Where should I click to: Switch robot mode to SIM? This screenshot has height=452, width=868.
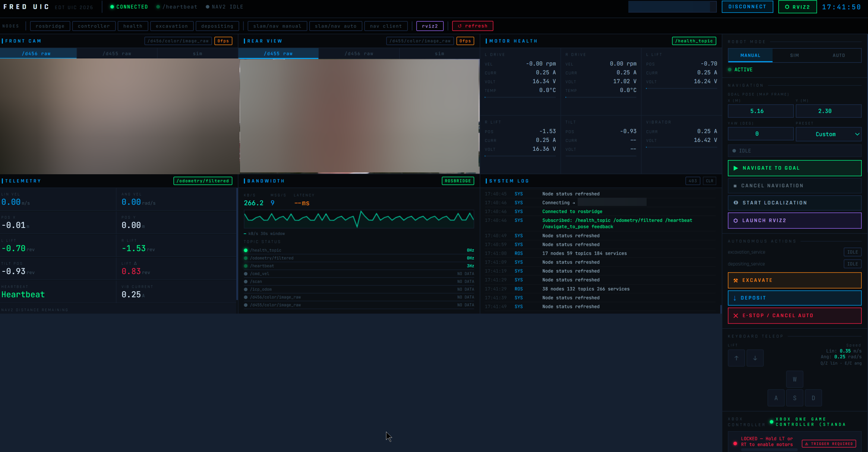click(794, 55)
